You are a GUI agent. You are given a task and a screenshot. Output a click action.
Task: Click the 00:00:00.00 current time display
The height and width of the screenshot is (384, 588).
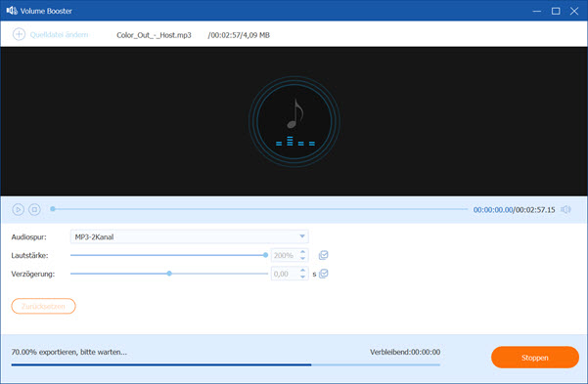(x=493, y=210)
